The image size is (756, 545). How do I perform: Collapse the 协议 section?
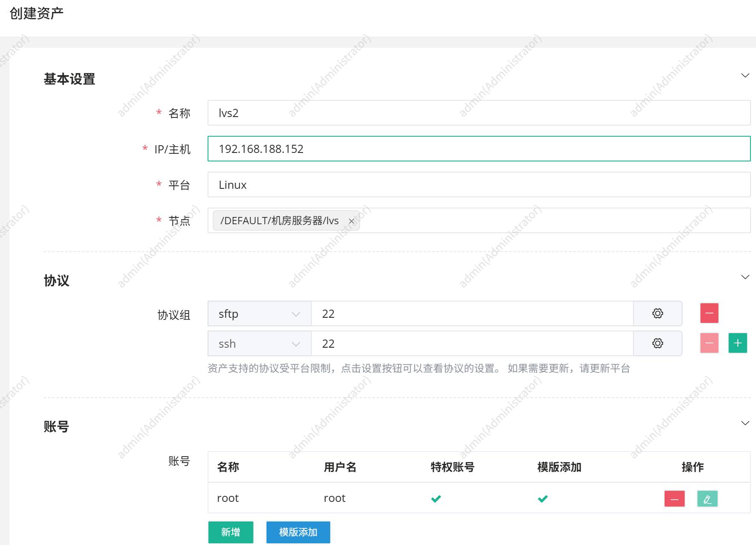[745, 277]
